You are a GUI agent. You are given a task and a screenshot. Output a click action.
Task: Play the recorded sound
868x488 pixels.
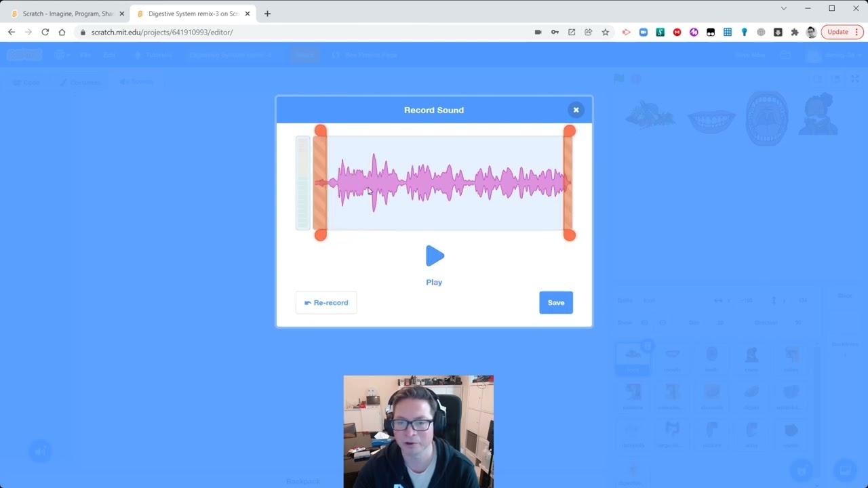point(434,256)
